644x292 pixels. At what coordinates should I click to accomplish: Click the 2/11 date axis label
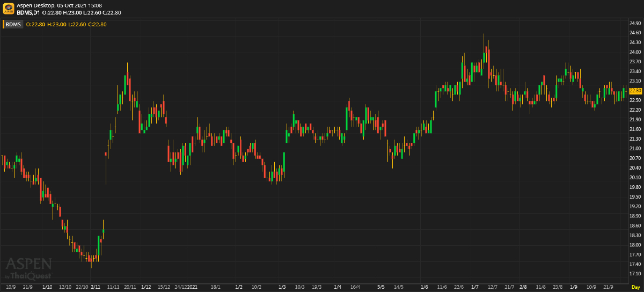(96, 287)
